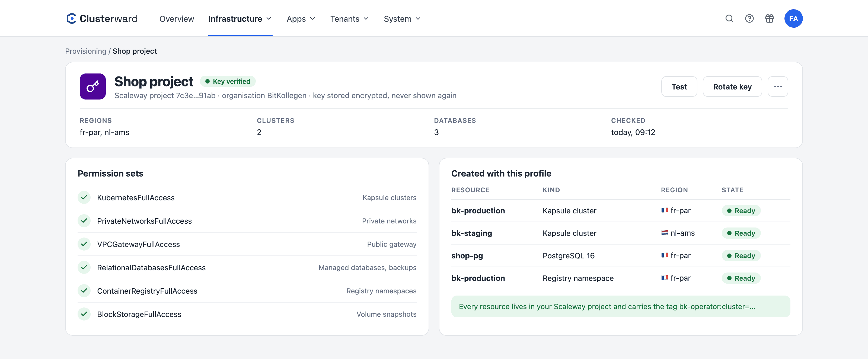Click the Volume snapshots description

387,314
